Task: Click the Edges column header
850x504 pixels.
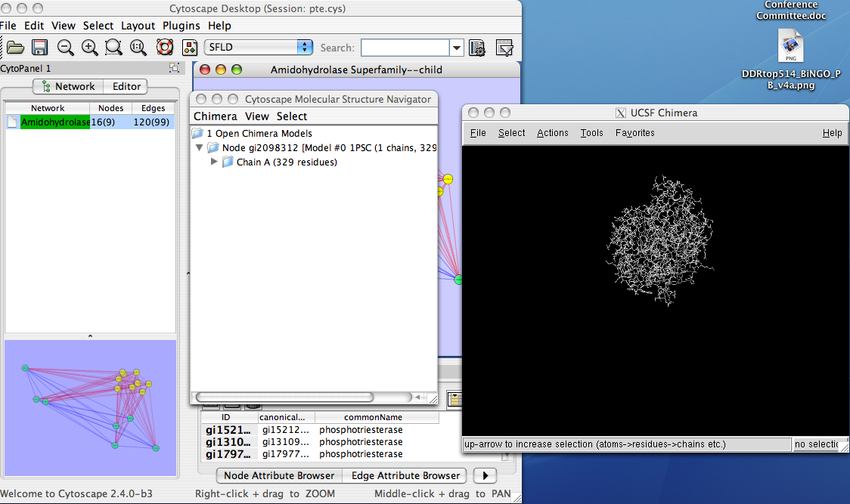Action: pos(154,108)
